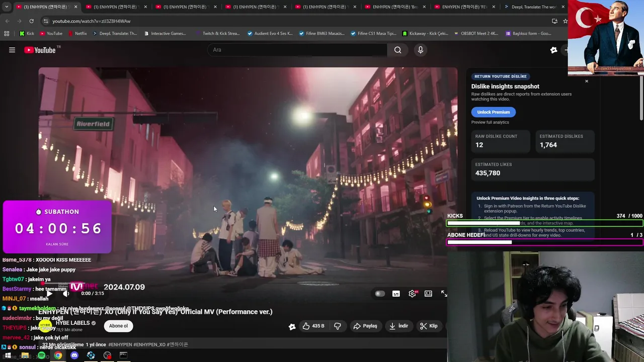Viewport: 644px width, 362px height.
Task: Go back with the browser back arrow
Action: coord(7,21)
